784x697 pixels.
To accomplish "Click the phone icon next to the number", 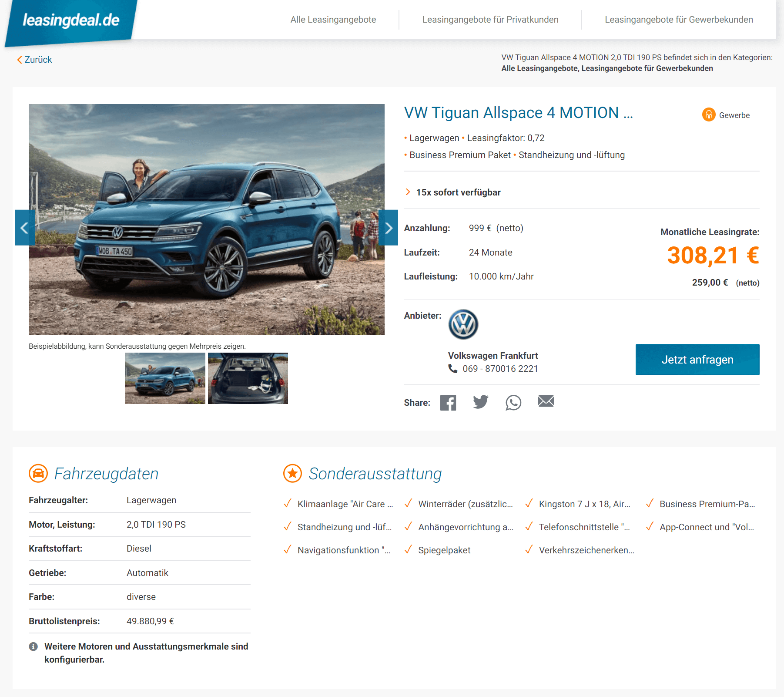I will [453, 369].
